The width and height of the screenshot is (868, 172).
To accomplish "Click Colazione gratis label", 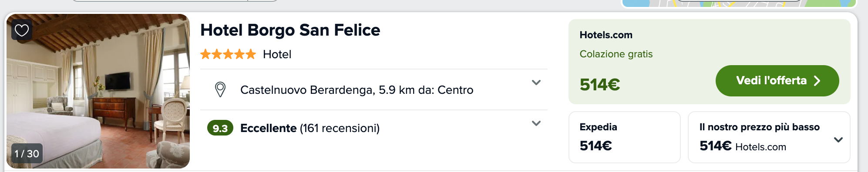I will tap(616, 54).
